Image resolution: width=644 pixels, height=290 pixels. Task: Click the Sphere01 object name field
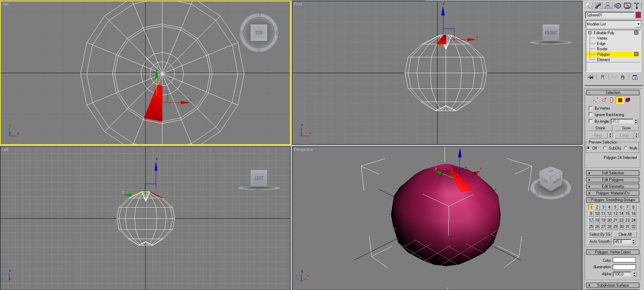click(610, 15)
